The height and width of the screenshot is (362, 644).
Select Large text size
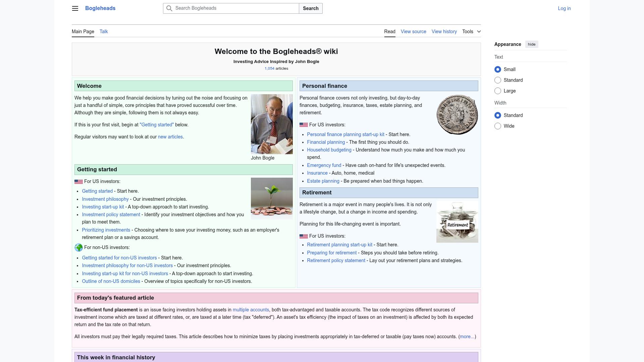click(x=498, y=91)
